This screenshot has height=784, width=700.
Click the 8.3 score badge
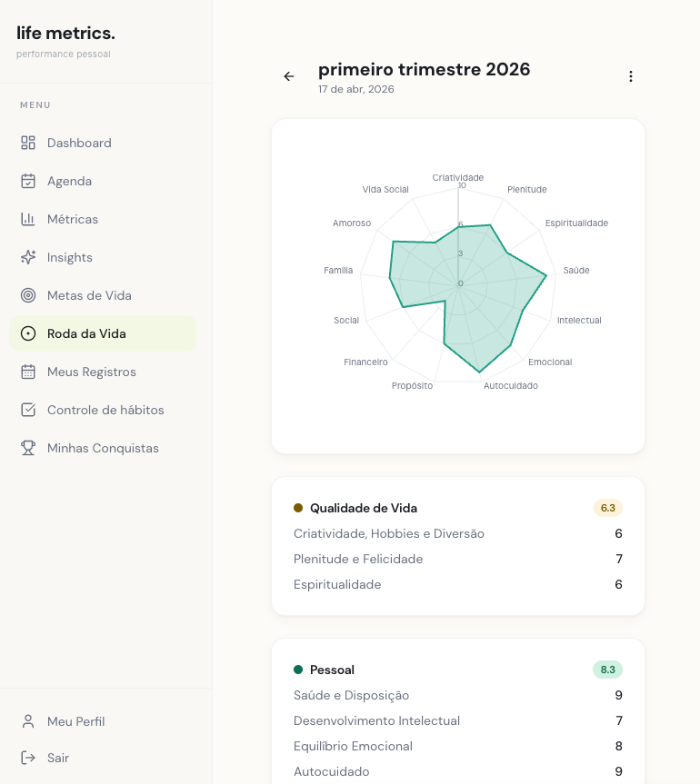(607, 670)
